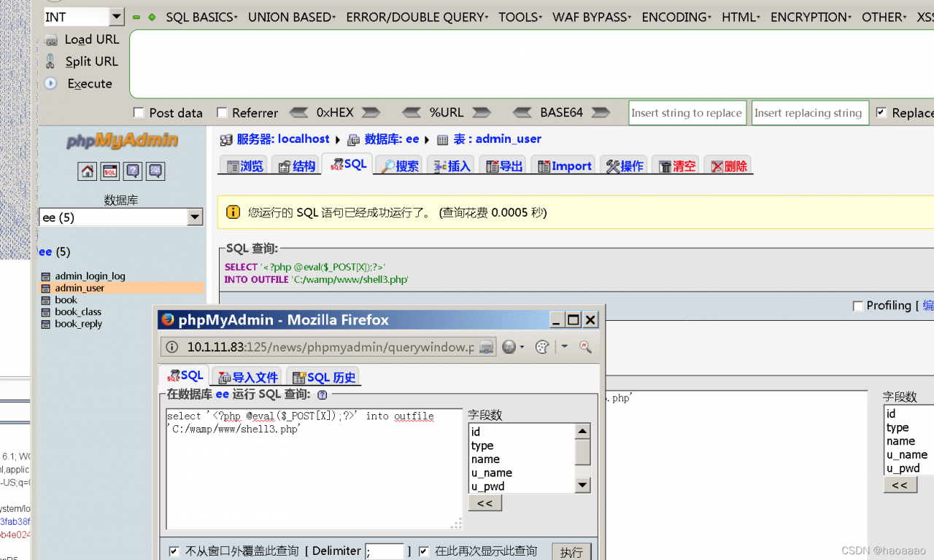
Task: Toggle the 在此再次显示此查询 checkbox
Action: tap(424, 551)
